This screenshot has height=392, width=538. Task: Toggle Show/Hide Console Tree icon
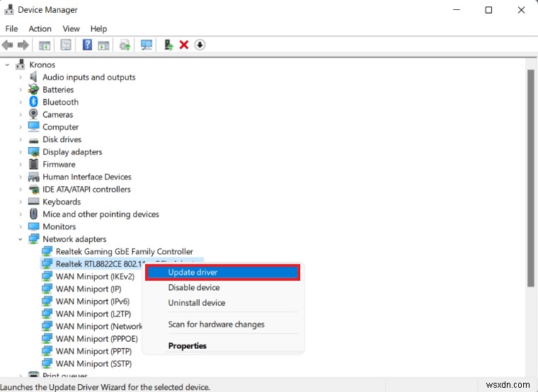[x=45, y=45]
